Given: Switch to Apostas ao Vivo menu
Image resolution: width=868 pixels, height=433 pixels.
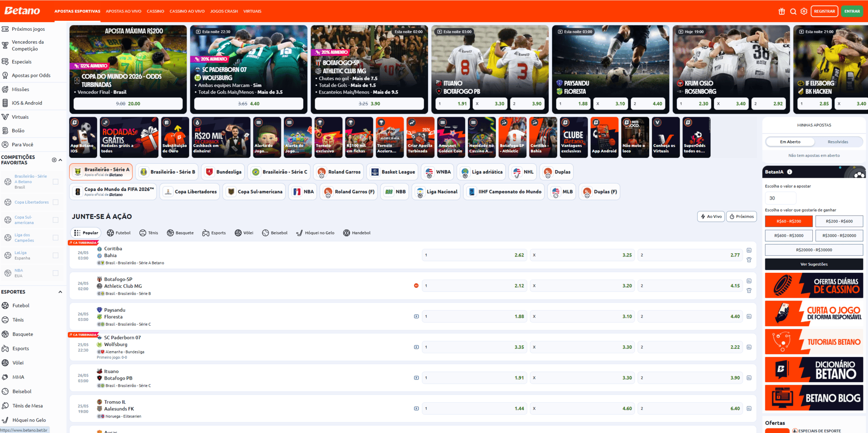Looking at the screenshot, I should coord(123,11).
